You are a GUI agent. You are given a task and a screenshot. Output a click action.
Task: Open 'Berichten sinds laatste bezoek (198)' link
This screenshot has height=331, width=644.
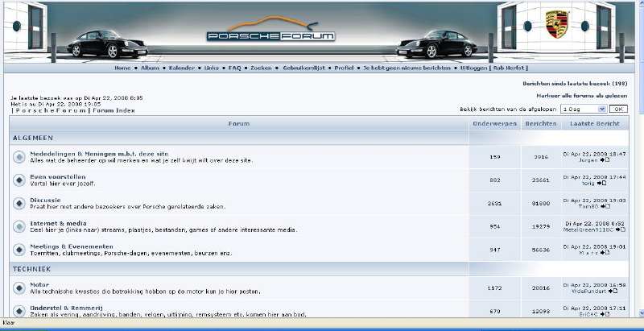click(x=575, y=84)
